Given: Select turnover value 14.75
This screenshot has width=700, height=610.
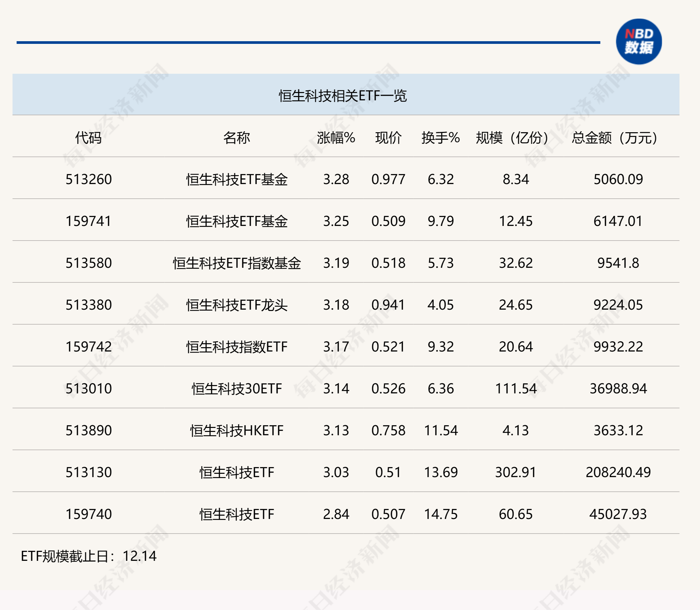Looking at the screenshot, I should click(440, 514).
